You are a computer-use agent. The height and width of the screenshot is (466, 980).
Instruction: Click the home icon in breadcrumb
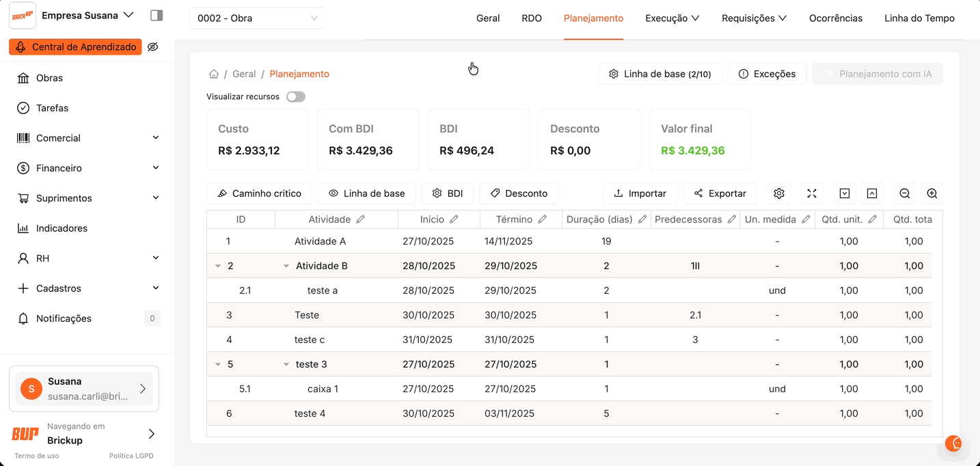[214, 74]
